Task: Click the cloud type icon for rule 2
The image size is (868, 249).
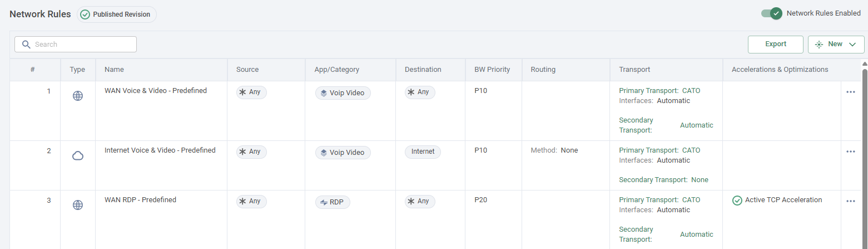Action: [78, 155]
